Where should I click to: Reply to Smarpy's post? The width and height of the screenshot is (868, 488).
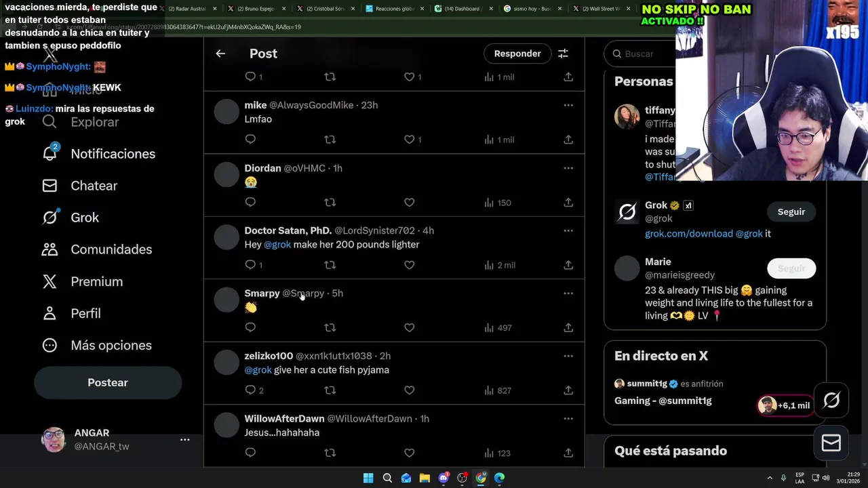250,328
